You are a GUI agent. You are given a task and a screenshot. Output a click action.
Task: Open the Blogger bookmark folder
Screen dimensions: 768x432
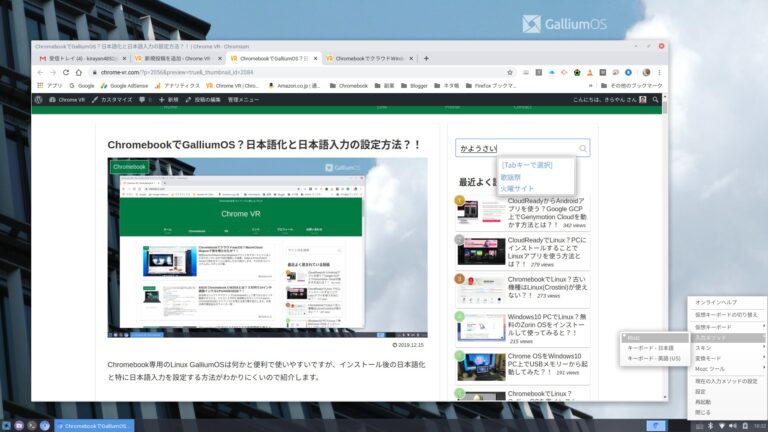(414, 86)
